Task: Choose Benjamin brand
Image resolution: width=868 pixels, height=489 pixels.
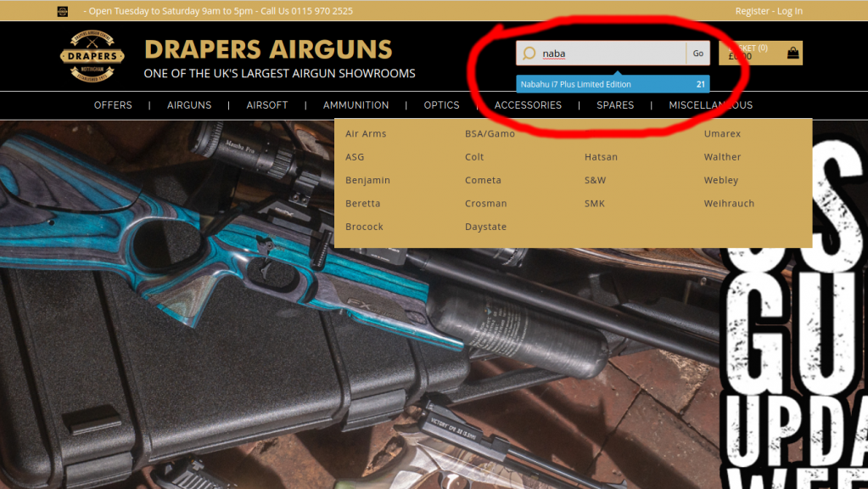Action: (367, 180)
